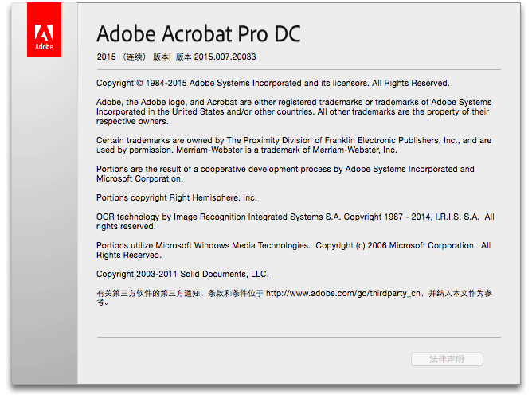Click the 2015（连续）版本 label
The image size is (532, 406).
coord(133,57)
